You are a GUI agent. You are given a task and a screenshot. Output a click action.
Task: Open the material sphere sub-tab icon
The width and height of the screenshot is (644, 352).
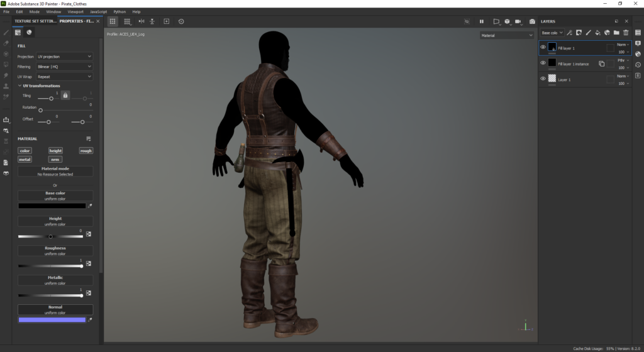(x=29, y=33)
